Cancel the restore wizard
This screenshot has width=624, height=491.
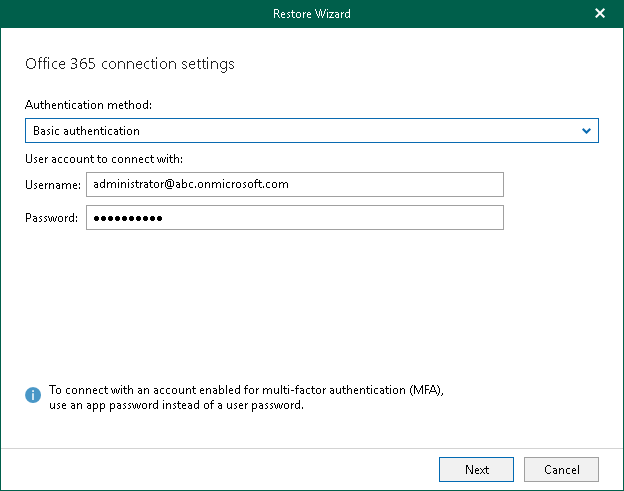(561, 469)
